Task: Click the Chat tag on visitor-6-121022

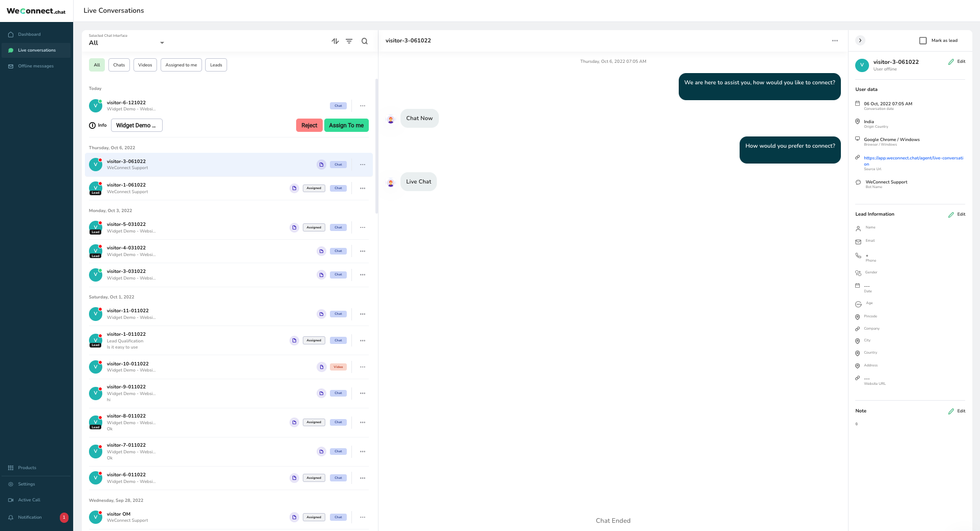Action: pyautogui.click(x=338, y=106)
